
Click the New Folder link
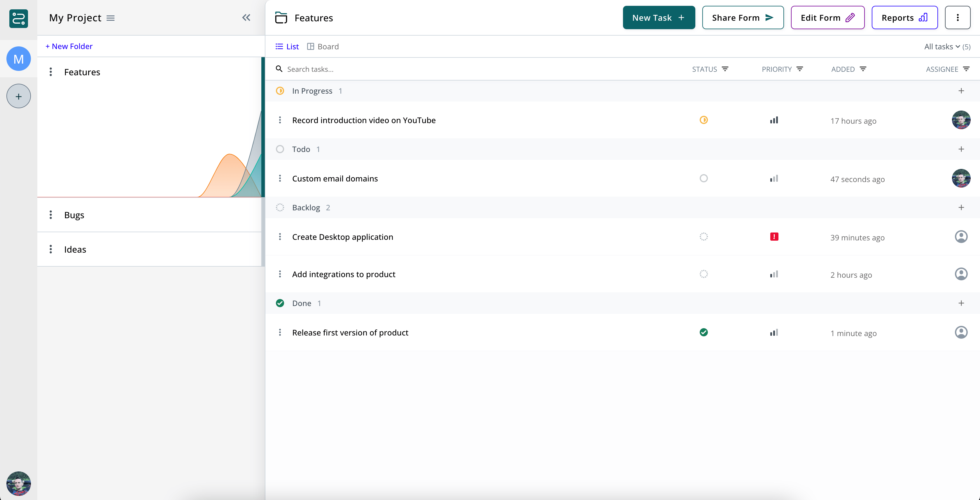(69, 46)
